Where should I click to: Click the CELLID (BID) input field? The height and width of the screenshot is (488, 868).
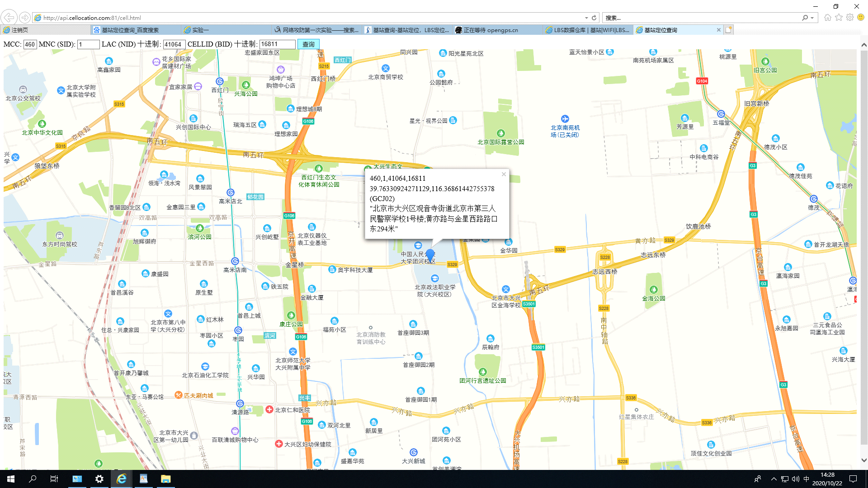(x=277, y=44)
